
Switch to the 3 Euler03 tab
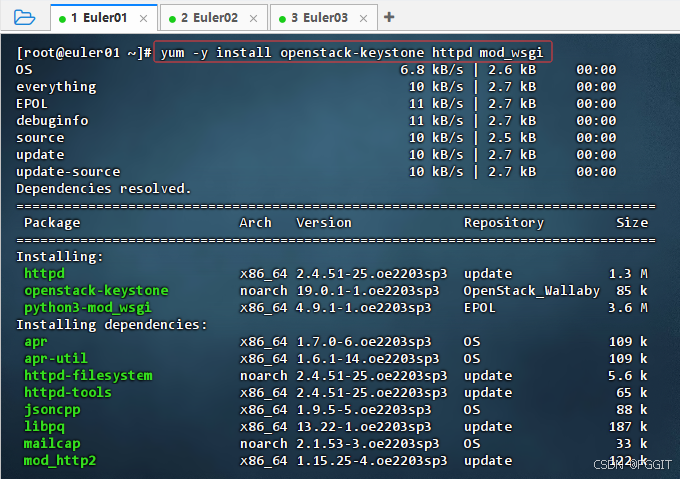[324, 18]
